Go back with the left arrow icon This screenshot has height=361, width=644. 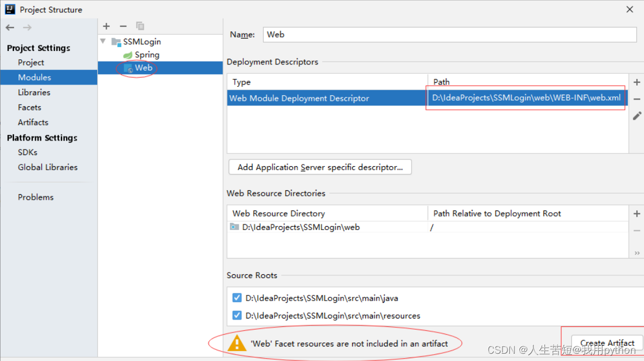tap(10, 27)
